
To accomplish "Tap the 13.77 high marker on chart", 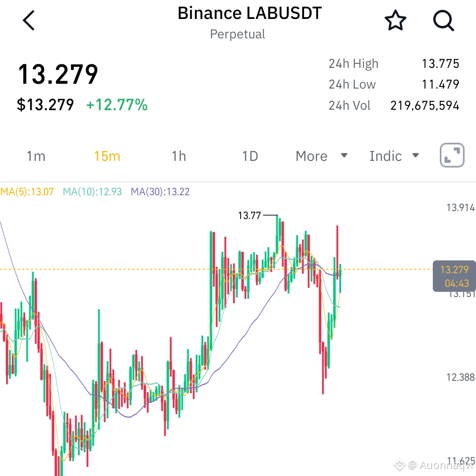I will [249, 216].
